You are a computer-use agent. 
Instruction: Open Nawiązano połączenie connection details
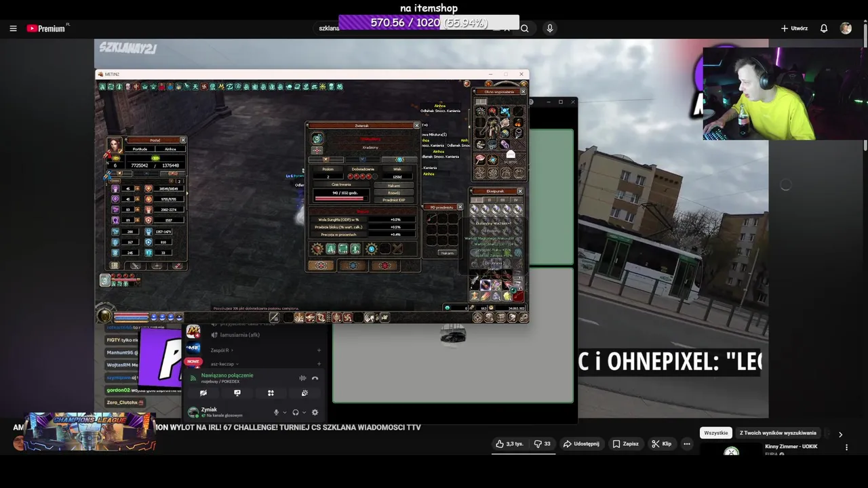coord(227,375)
